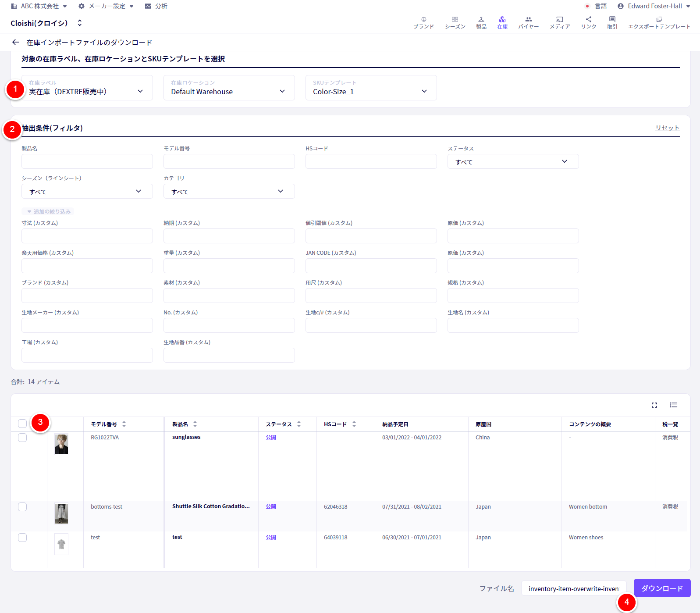Viewport: 700px width, 613px height.
Task: Open the ABC 株式会社 company menu
Action: (39, 6)
